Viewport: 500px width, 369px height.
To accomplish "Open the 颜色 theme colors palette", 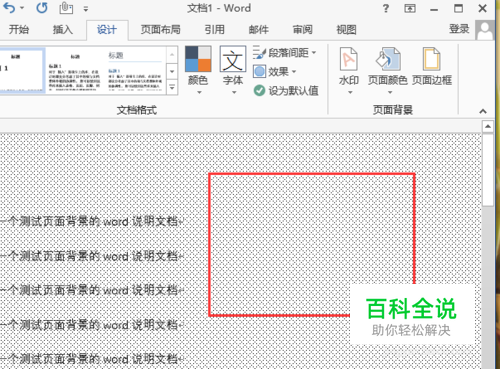I will pyautogui.click(x=198, y=70).
